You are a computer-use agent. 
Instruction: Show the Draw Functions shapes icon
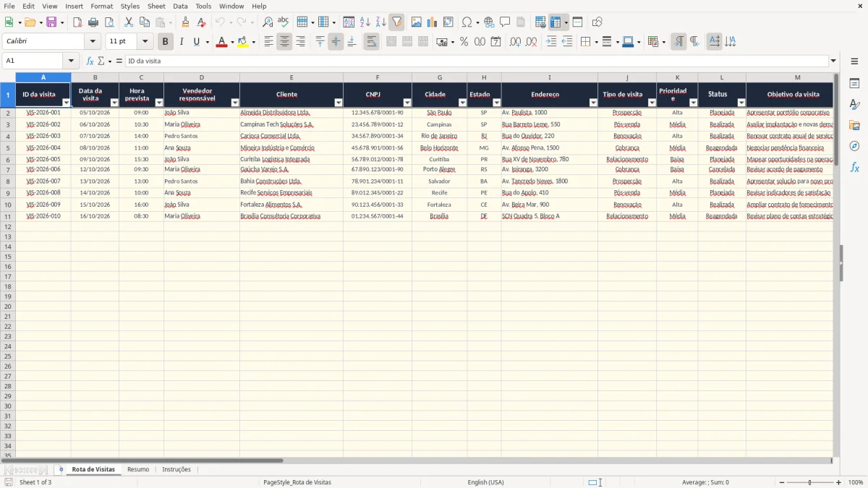point(597,22)
